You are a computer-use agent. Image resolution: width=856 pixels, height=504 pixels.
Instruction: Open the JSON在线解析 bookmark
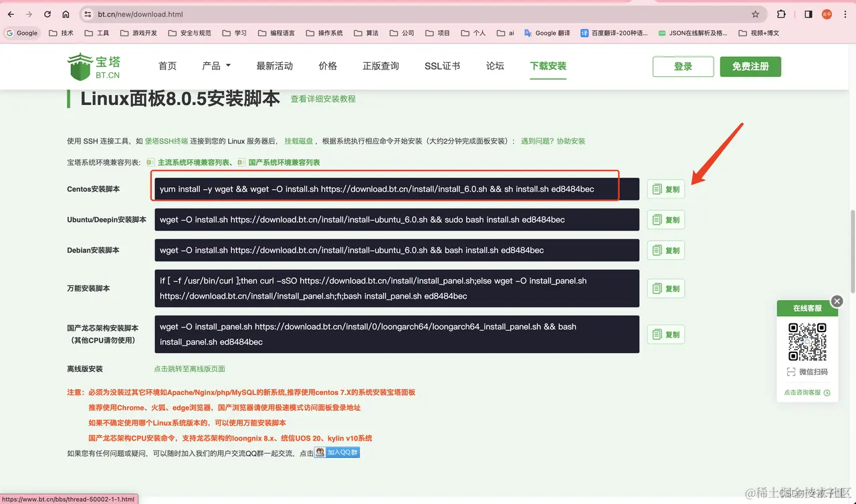tap(693, 33)
